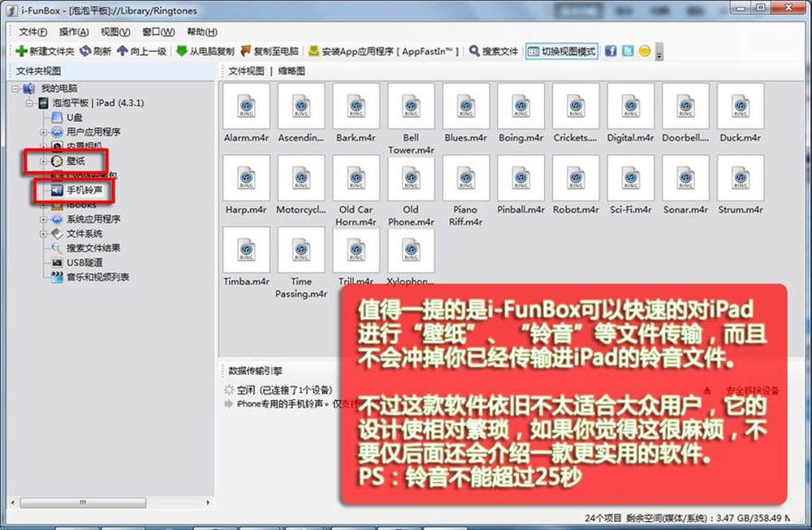The height and width of the screenshot is (530, 812).
Task: Select the Bell Tower.m4r file icon
Action: pyautogui.click(x=411, y=106)
